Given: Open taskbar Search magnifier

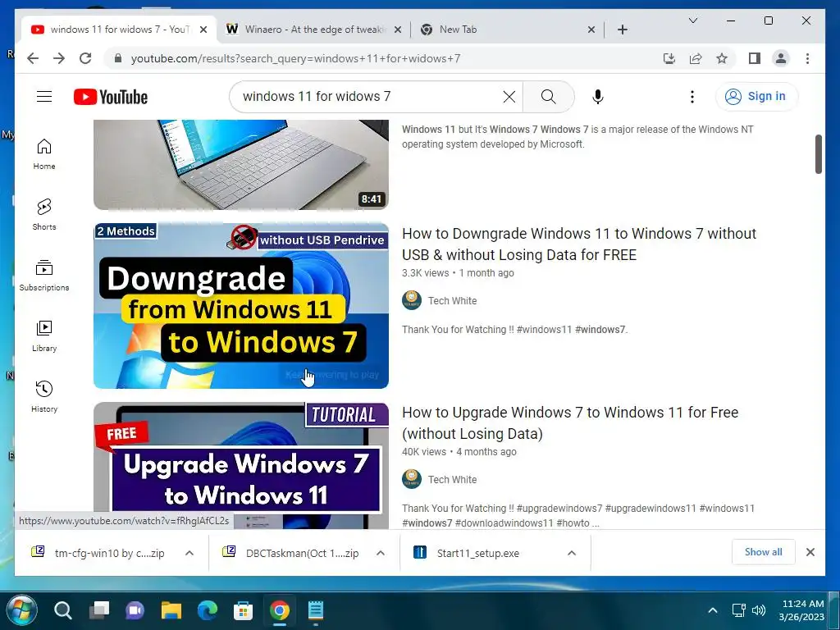Looking at the screenshot, I should click(x=62, y=610).
